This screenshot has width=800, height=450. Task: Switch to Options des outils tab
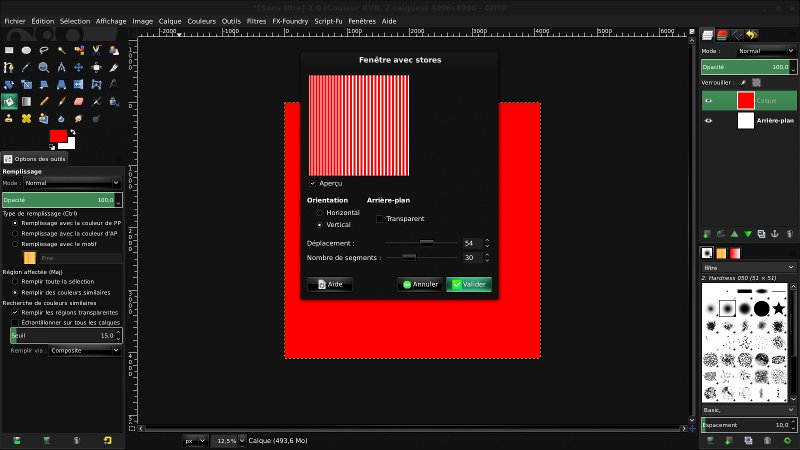[x=35, y=159]
